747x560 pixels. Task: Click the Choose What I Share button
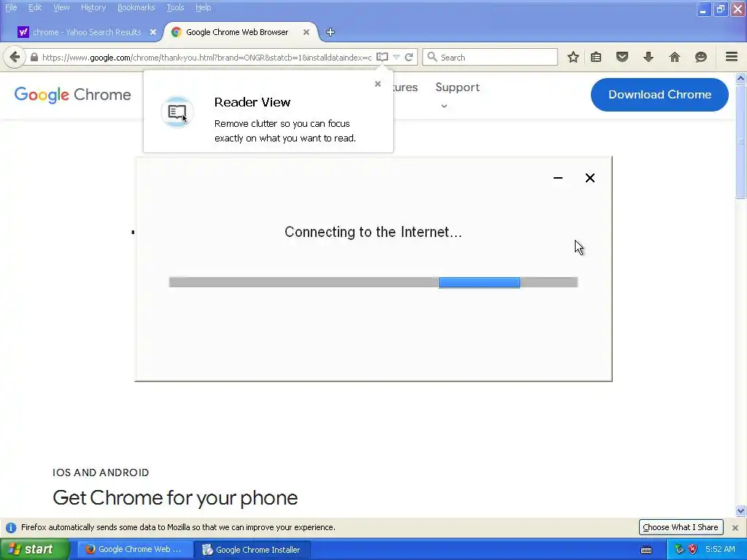click(681, 527)
